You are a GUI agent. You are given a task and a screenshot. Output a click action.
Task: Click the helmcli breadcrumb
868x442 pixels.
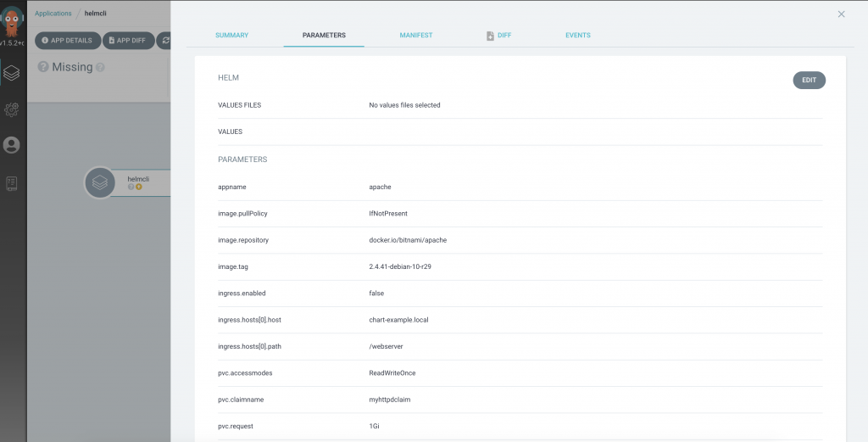(95, 14)
